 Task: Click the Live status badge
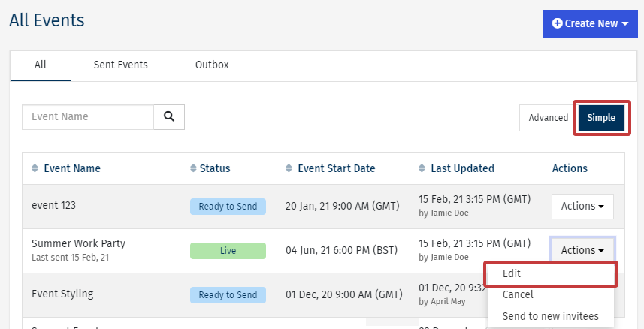pos(228,251)
